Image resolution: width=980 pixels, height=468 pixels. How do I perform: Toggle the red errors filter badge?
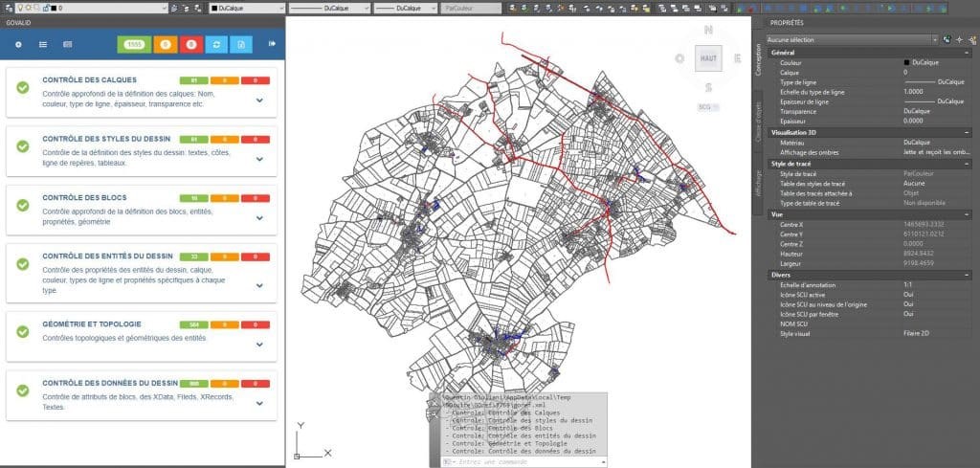(x=190, y=44)
